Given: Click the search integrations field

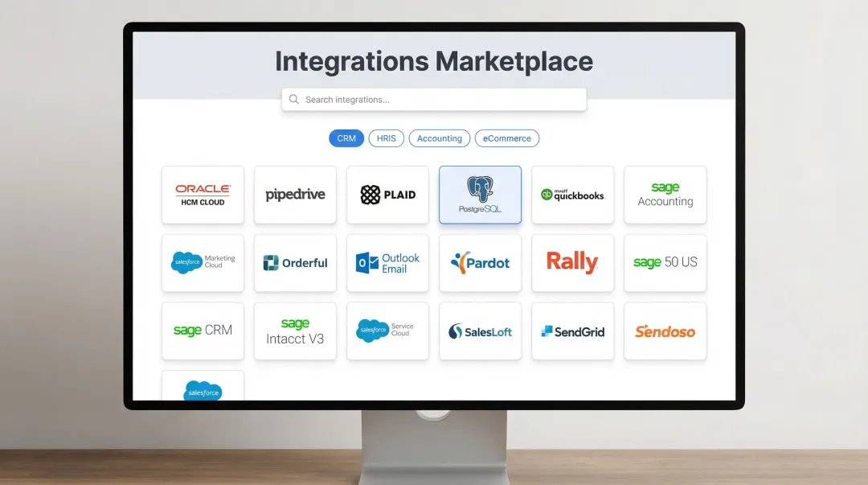Looking at the screenshot, I should point(434,99).
